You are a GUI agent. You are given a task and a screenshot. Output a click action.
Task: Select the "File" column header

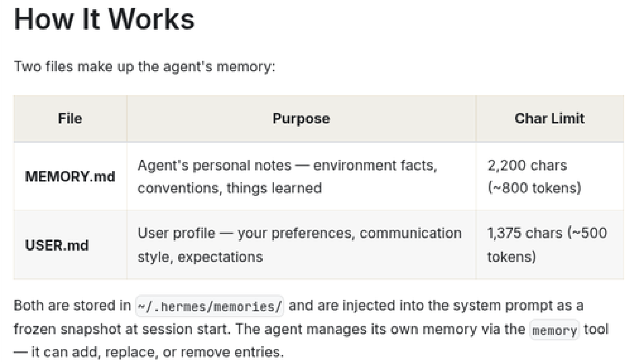70,119
